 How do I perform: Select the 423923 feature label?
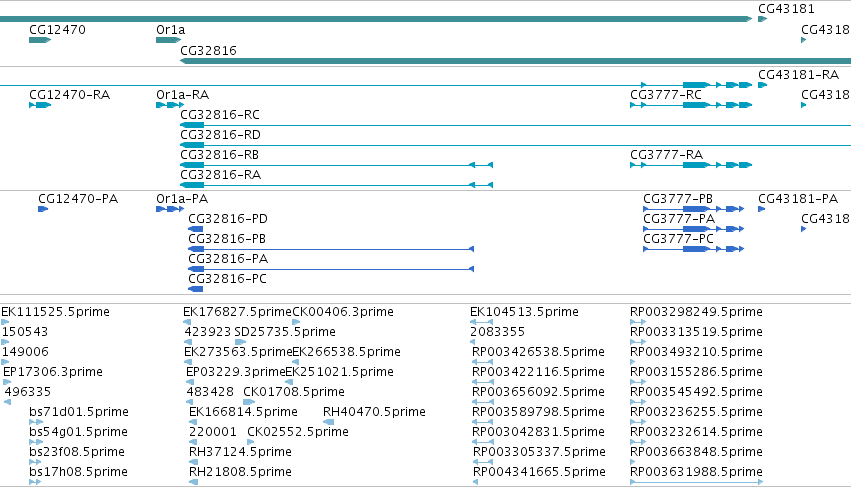pos(207,332)
